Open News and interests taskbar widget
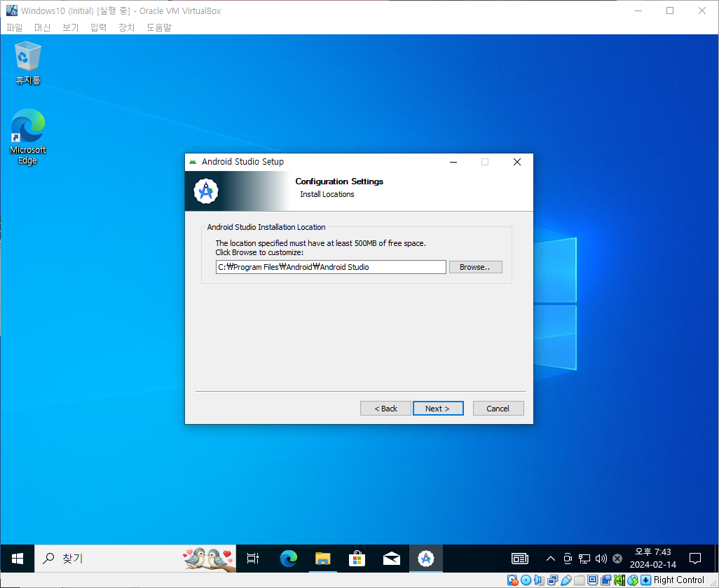719x588 pixels. 520,558
